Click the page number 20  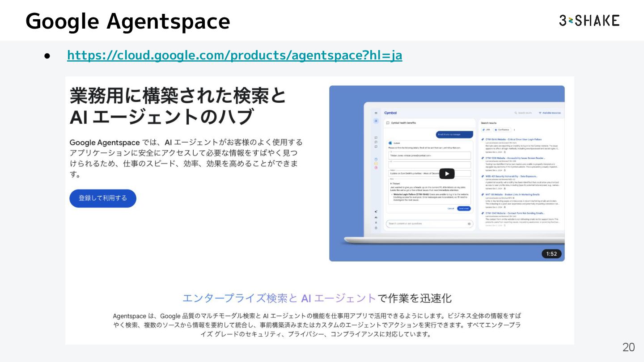[x=628, y=347]
